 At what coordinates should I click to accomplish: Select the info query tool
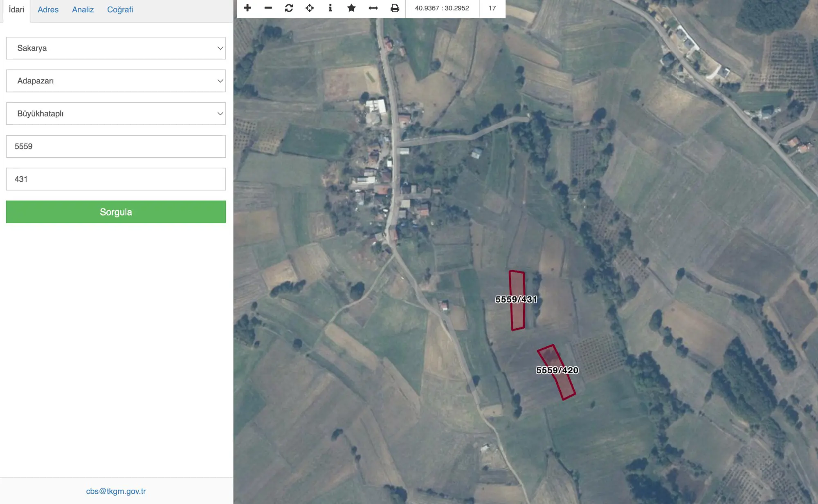330,8
